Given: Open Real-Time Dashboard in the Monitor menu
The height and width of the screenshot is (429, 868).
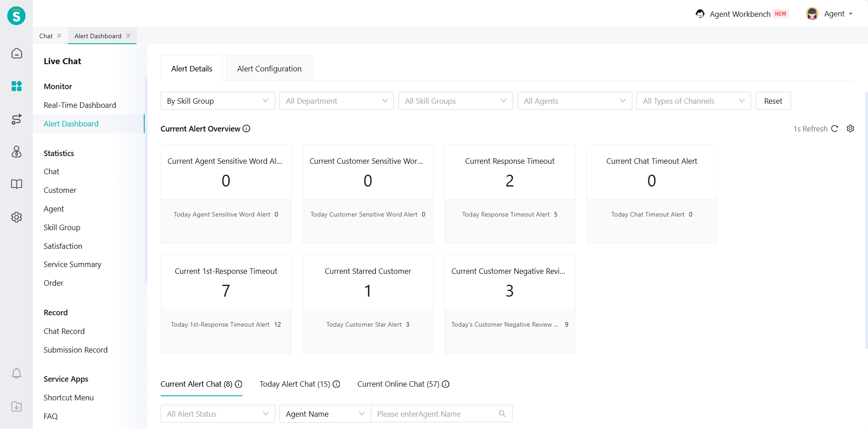Looking at the screenshot, I should coord(80,105).
